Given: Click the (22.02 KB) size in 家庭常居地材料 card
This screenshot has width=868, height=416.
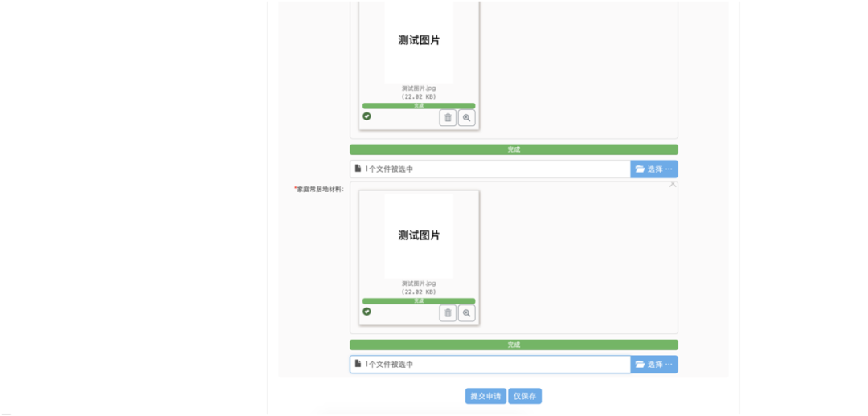Looking at the screenshot, I should tap(419, 292).
